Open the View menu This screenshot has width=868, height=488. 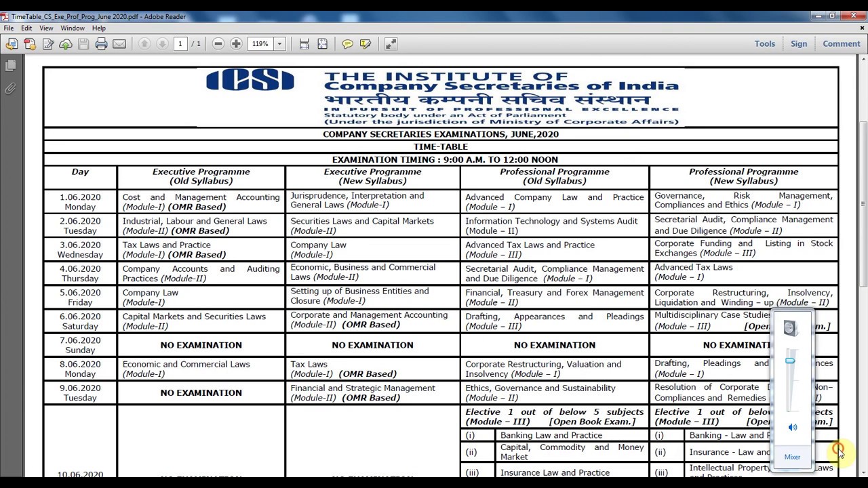click(x=46, y=28)
